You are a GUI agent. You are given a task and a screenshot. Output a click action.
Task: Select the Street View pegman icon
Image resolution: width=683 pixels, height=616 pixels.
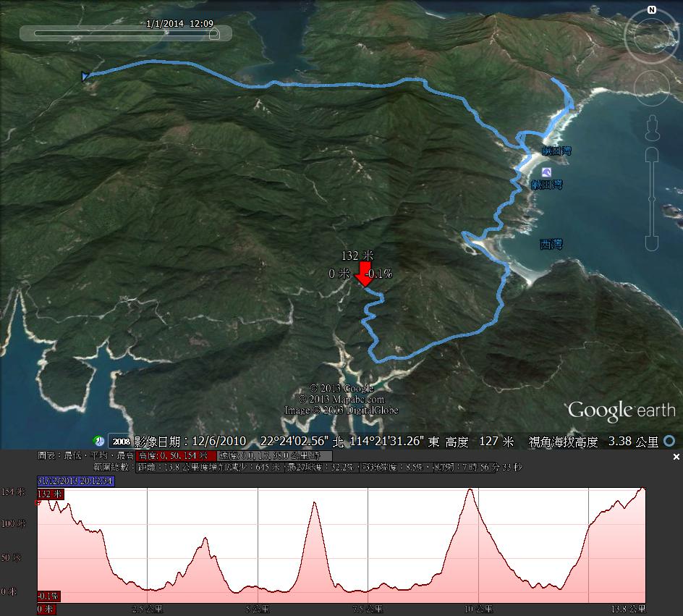tap(652, 127)
